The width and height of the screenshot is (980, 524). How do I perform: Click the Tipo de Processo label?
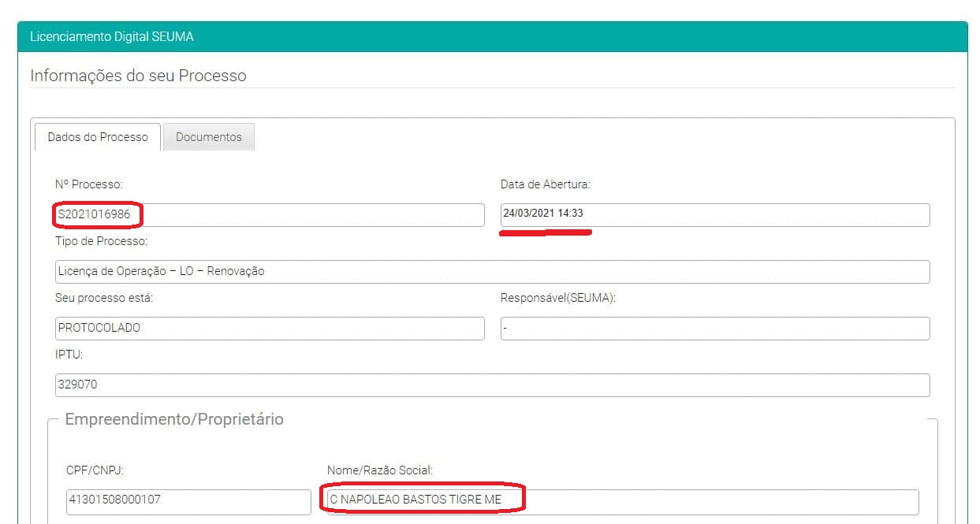[x=101, y=241]
